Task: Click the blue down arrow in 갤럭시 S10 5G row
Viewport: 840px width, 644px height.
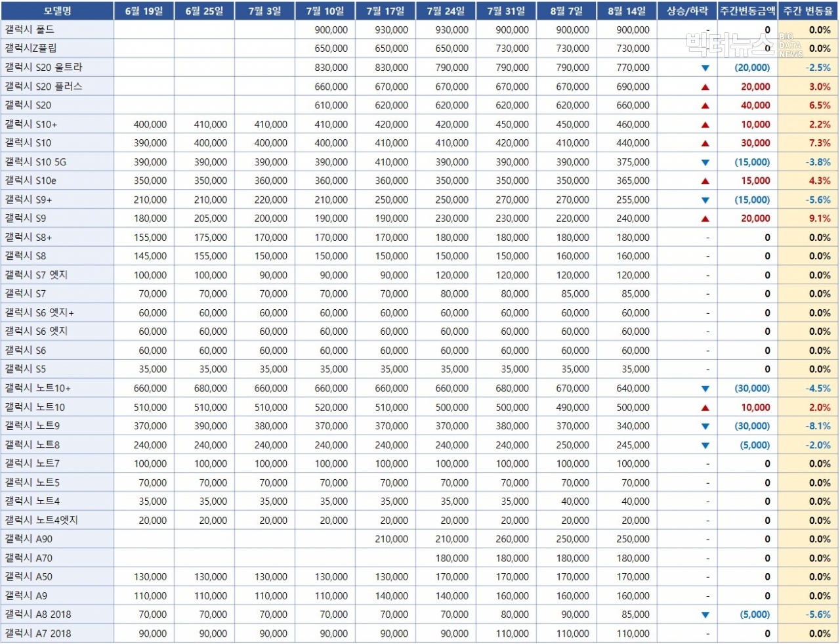Action: [x=705, y=162]
